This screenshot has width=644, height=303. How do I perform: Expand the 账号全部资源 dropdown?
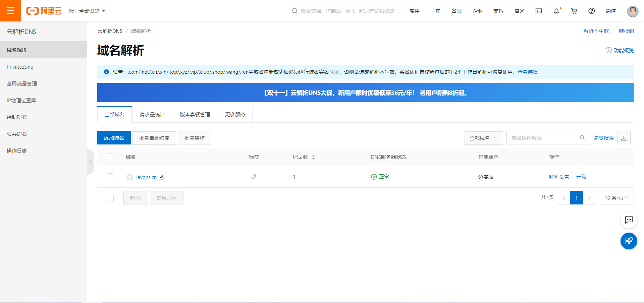(x=87, y=11)
